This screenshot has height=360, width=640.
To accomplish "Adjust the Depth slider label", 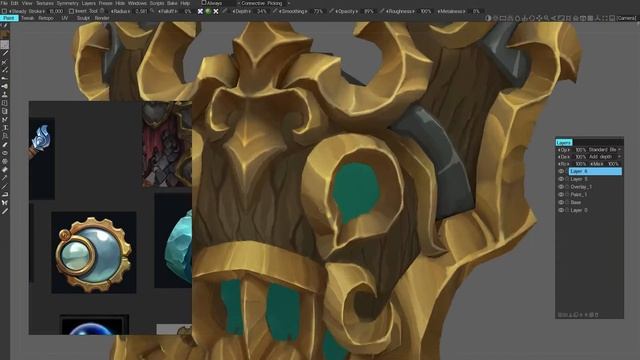I will pos(242,11).
